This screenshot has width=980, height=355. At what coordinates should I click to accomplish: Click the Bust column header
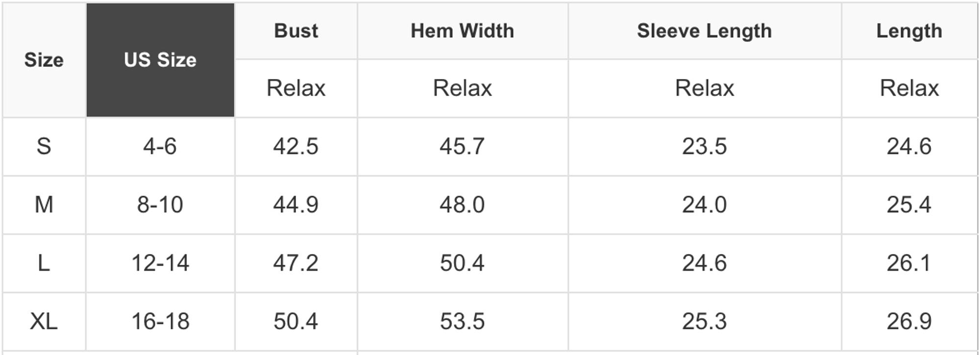tap(296, 31)
